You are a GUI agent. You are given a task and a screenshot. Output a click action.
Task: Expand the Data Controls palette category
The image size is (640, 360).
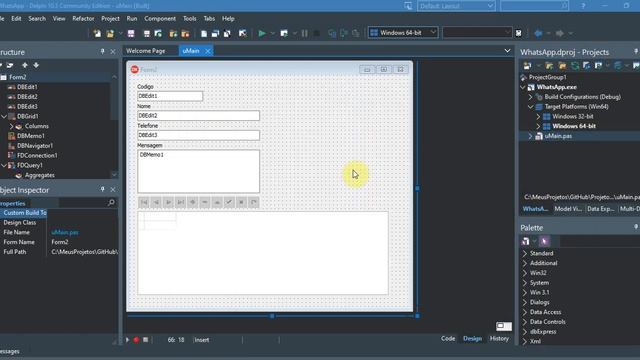coord(525,322)
